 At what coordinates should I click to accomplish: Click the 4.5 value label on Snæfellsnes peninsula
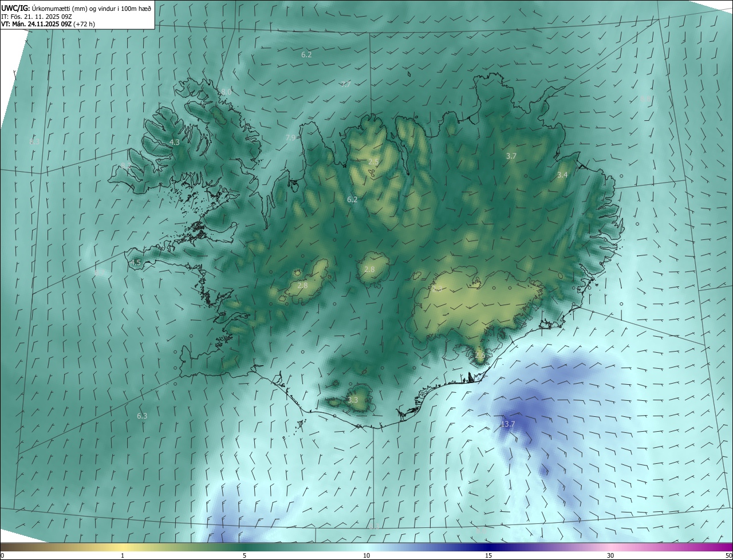pos(136,262)
